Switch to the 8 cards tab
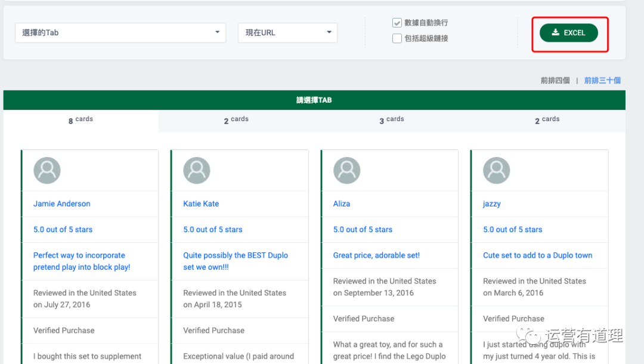This screenshot has height=364, width=644. tap(80, 120)
